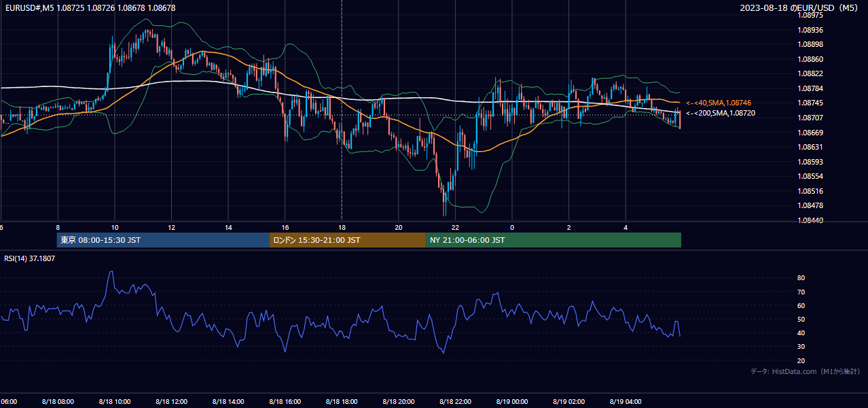Click the 8/18 22:00 date axis label
Viewport: 868px width, 408px height.
coord(454,401)
